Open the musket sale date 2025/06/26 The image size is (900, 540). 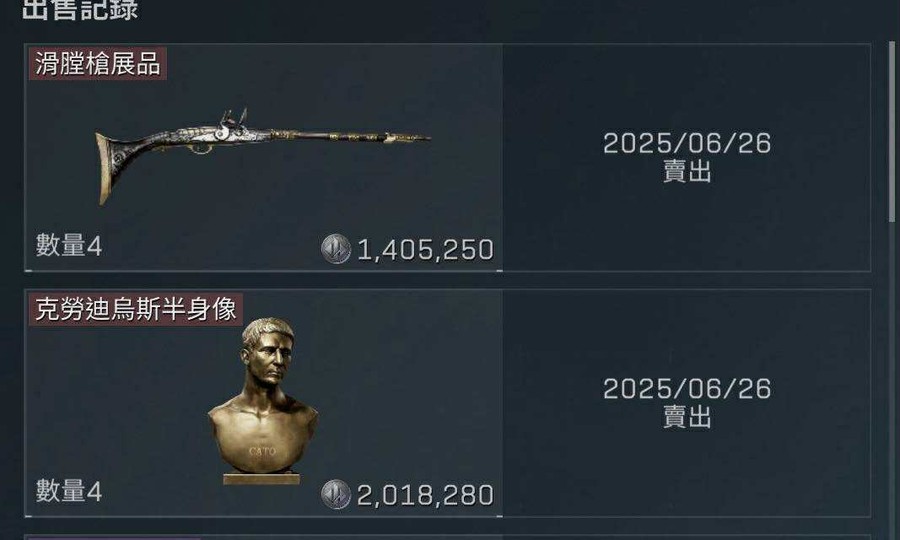687,143
